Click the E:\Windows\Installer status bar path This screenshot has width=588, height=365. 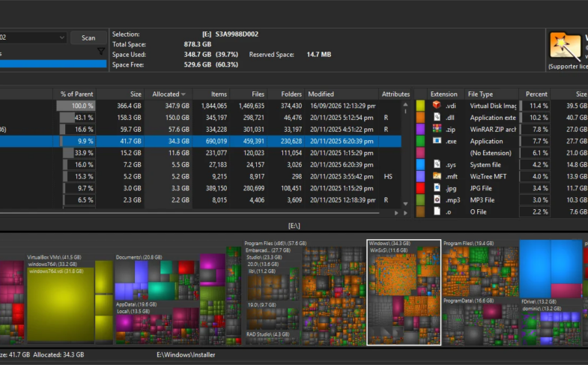coord(186,355)
